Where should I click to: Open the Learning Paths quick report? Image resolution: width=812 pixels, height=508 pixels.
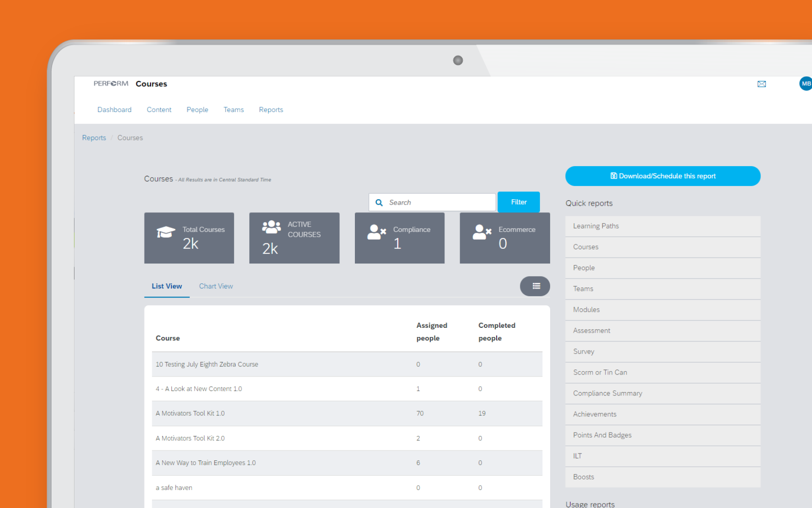pos(663,226)
